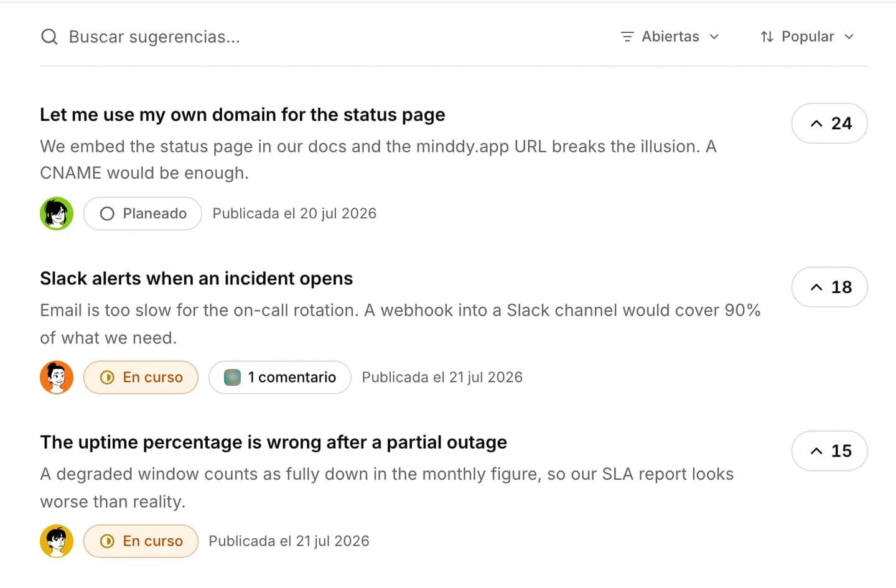Upvote the uptime percentage suggestion with 15 votes
The width and height of the screenshot is (896, 588).
[x=829, y=451]
